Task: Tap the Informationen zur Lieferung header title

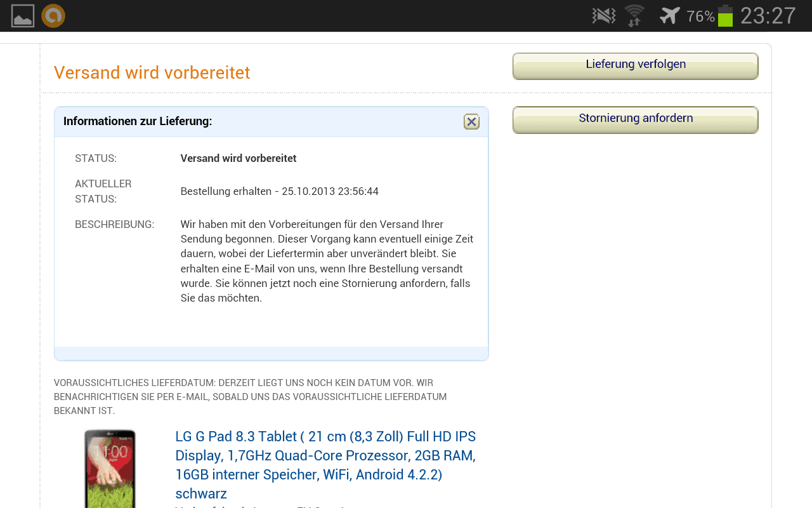Action: pos(138,121)
